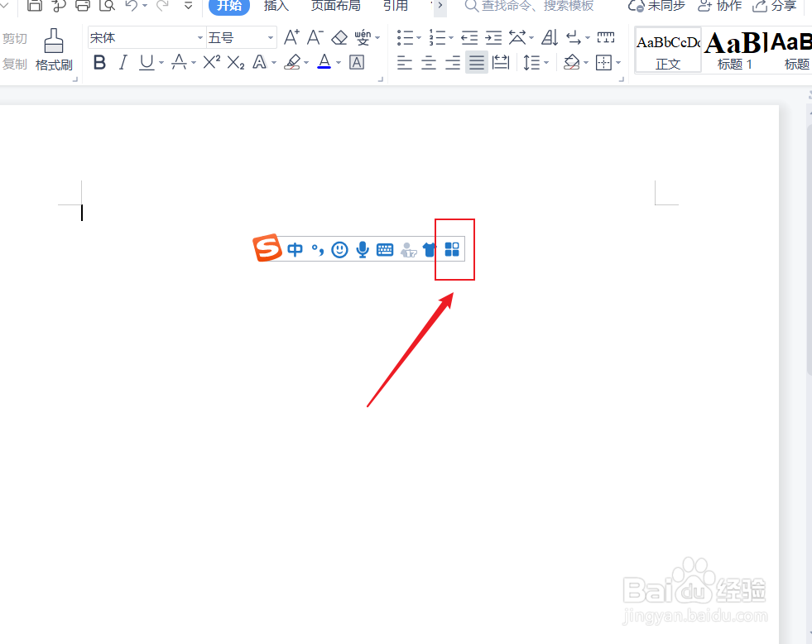Viewport: 812px width, 644px height.
Task: Click the text effects outlined A icon
Action: pyautogui.click(x=259, y=63)
